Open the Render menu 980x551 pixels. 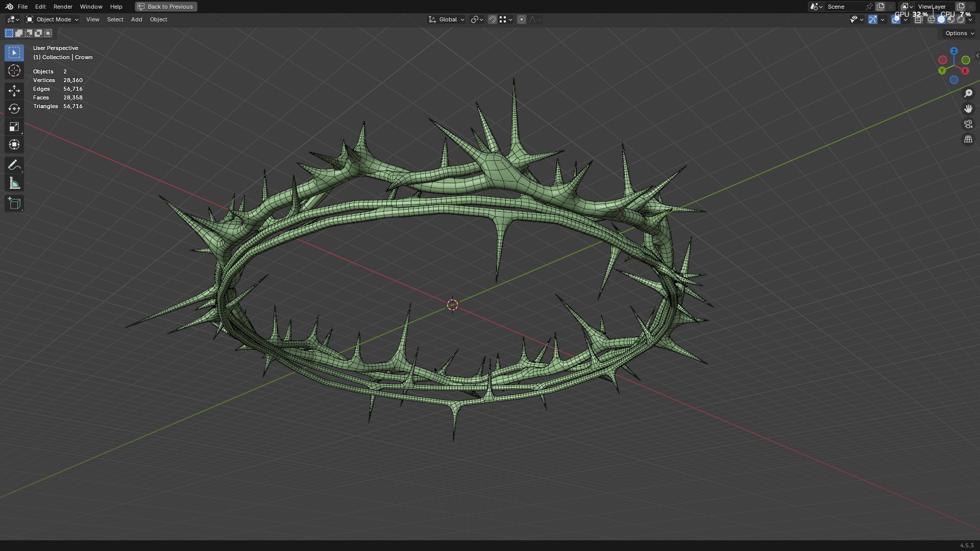[63, 7]
